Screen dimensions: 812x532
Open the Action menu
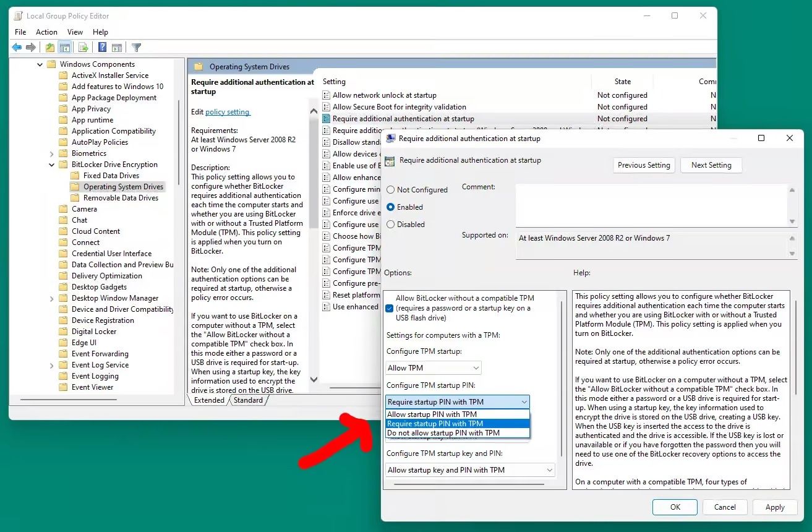pos(46,32)
